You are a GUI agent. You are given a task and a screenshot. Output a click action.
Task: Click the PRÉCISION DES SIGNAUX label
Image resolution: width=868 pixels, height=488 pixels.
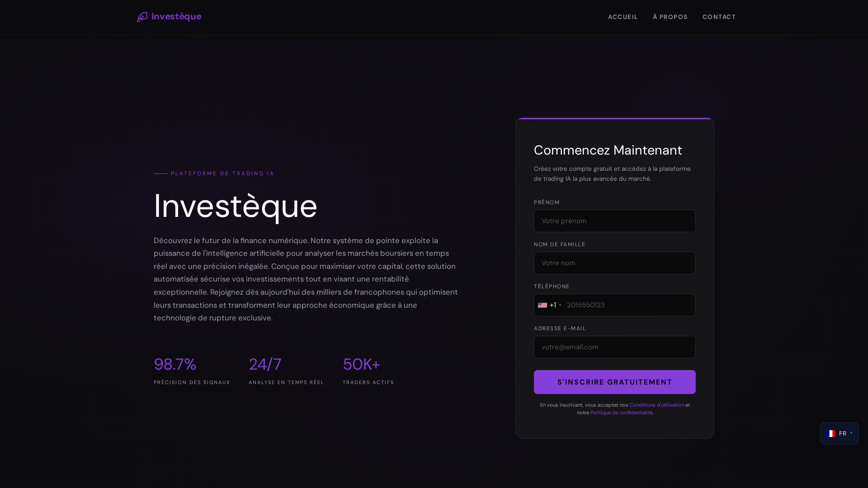(x=192, y=382)
